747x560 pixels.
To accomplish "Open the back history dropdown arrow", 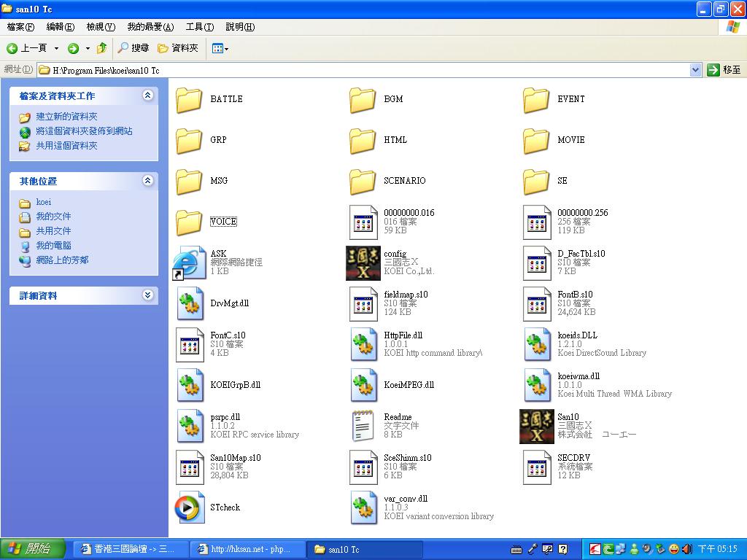I will click(56, 48).
